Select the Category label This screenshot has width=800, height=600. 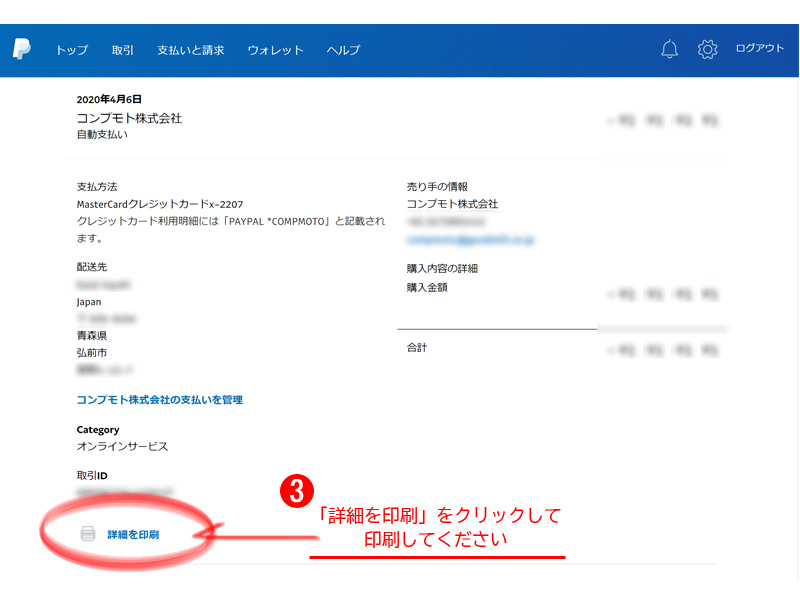[x=98, y=430]
